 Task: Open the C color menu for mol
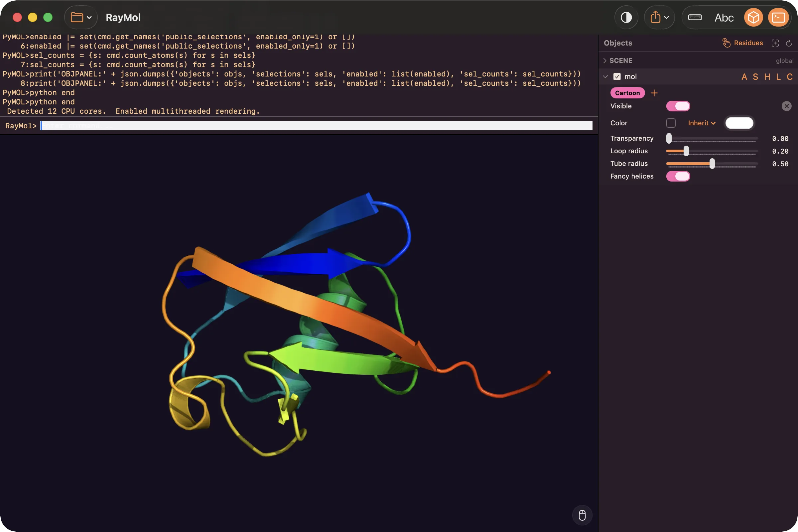789,77
